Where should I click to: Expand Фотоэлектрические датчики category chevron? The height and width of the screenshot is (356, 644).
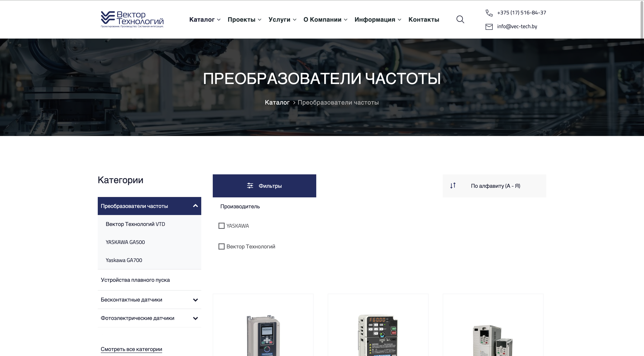(195, 318)
